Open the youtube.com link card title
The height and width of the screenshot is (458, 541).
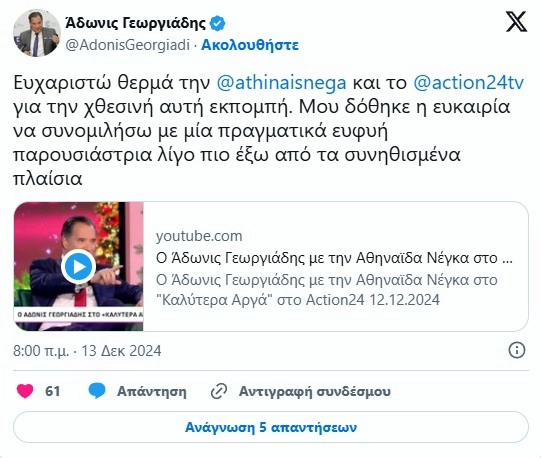coord(334,258)
